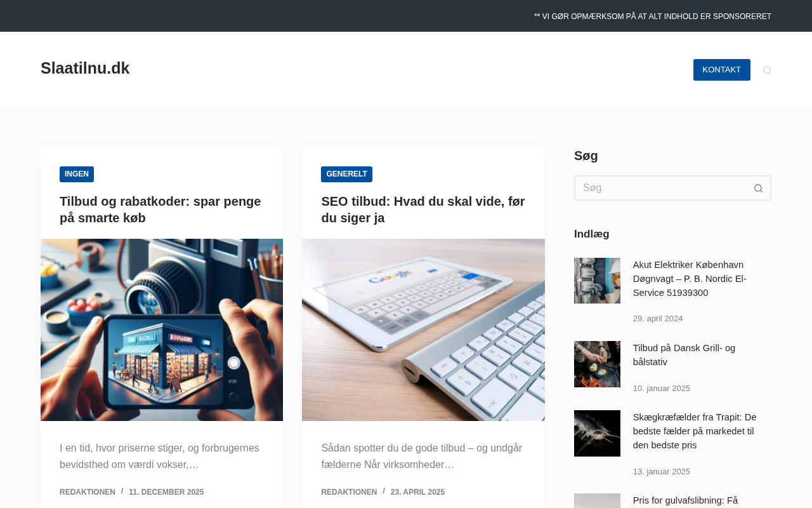Open article Tilbud og rabatkoder title
This screenshot has height=508, width=812.
click(161, 210)
